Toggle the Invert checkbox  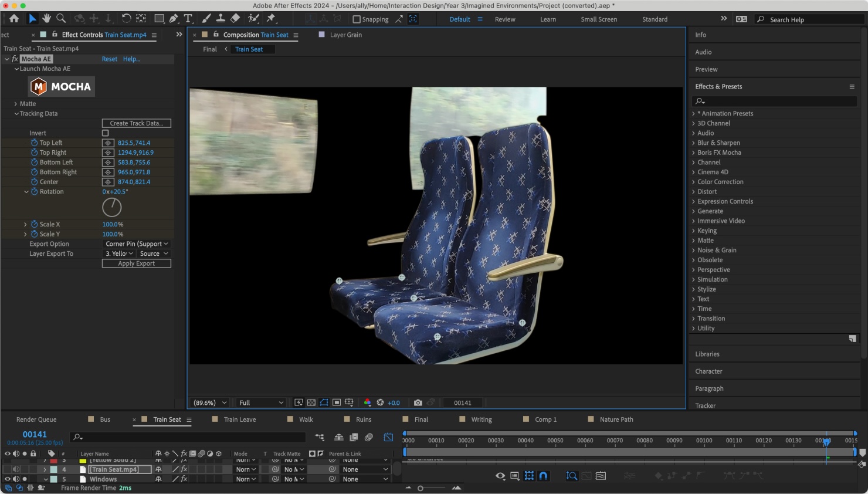pyautogui.click(x=106, y=133)
